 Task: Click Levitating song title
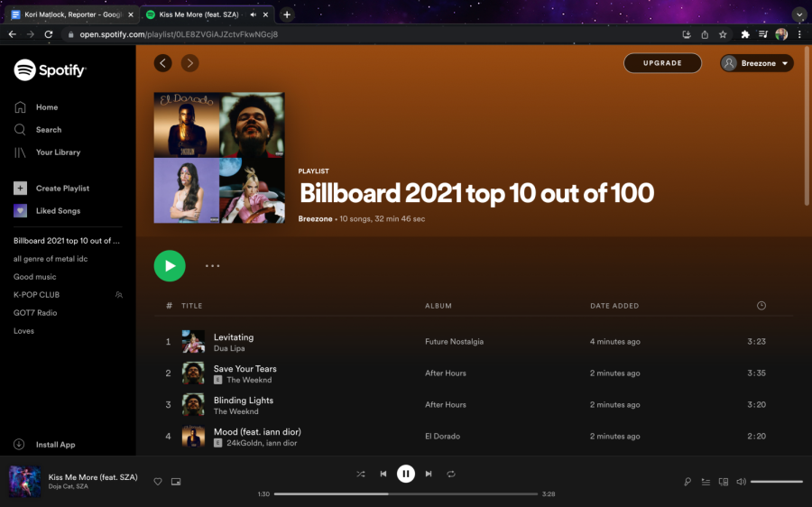tap(234, 337)
